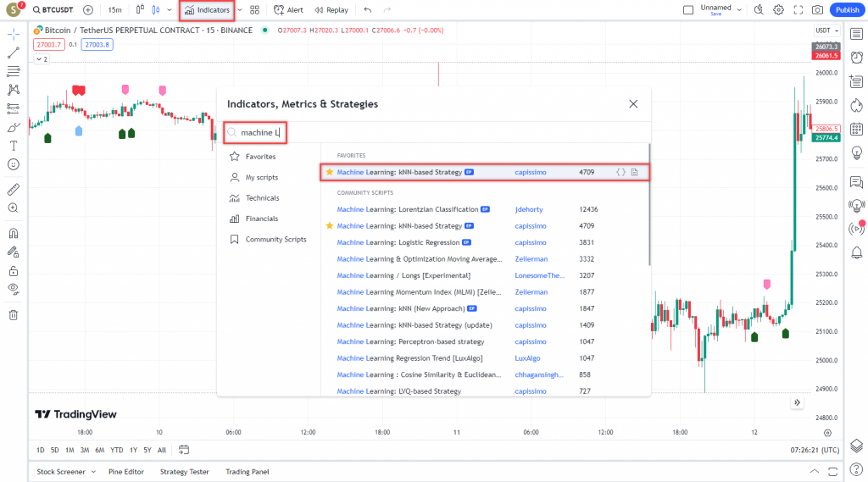This screenshot has height=482, width=868.
Task: Open the Pine Editor tab
Action: click(x=126, y=472)
